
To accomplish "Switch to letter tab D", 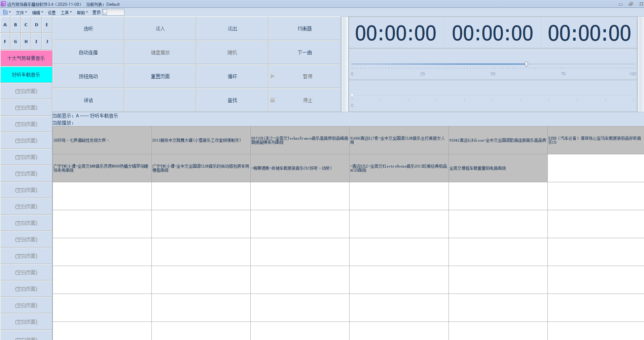I will click(36, 25).
